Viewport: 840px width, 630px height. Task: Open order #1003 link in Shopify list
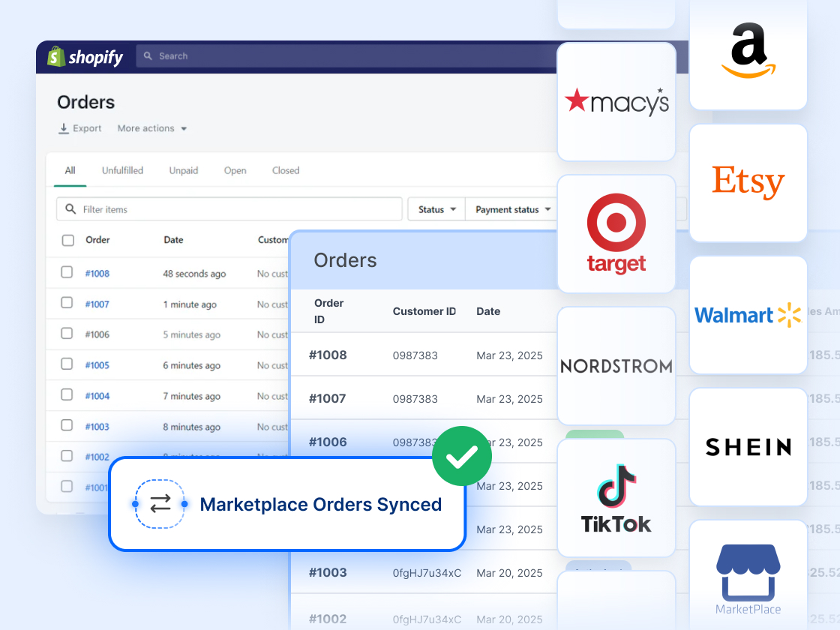pos(97,427)
